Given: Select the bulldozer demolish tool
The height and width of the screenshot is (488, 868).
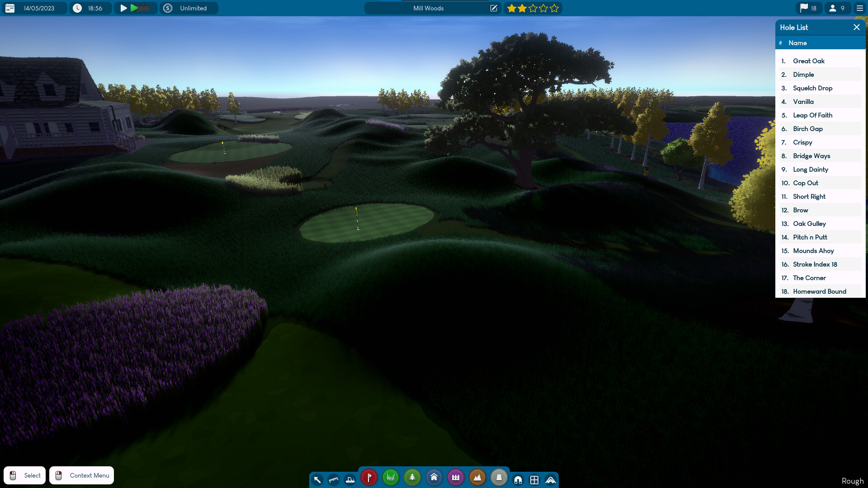Looking at the screenshot, I should [x=350, y=480].
